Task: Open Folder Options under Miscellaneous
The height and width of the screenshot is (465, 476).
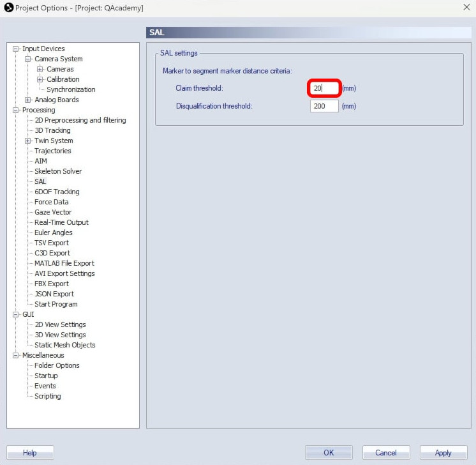Action: click(x=57, y=365)
